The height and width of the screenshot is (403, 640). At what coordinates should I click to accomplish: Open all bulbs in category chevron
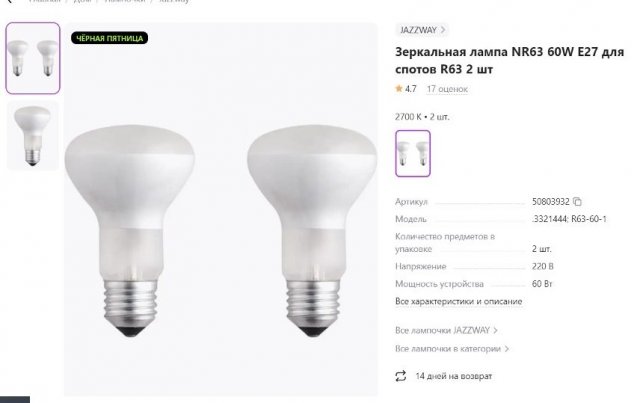click(508, 349)
